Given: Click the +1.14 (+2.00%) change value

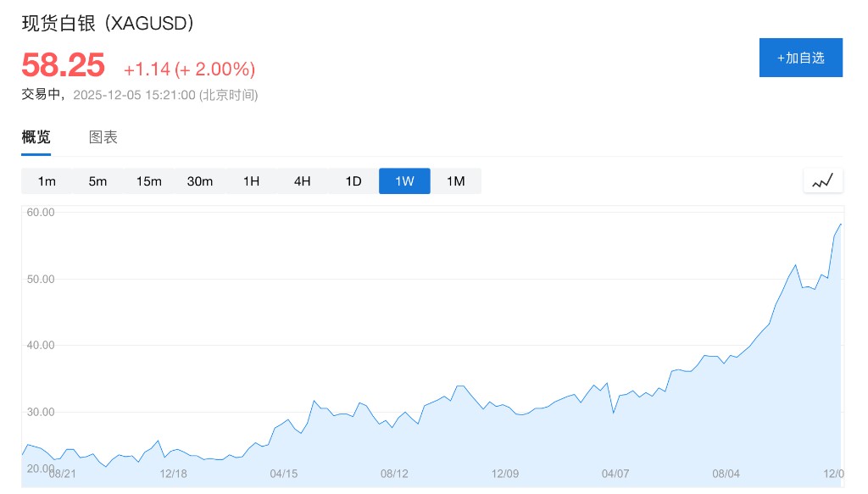Looking at the screenshot, I should pyautogui.click(x=189, y=69).
